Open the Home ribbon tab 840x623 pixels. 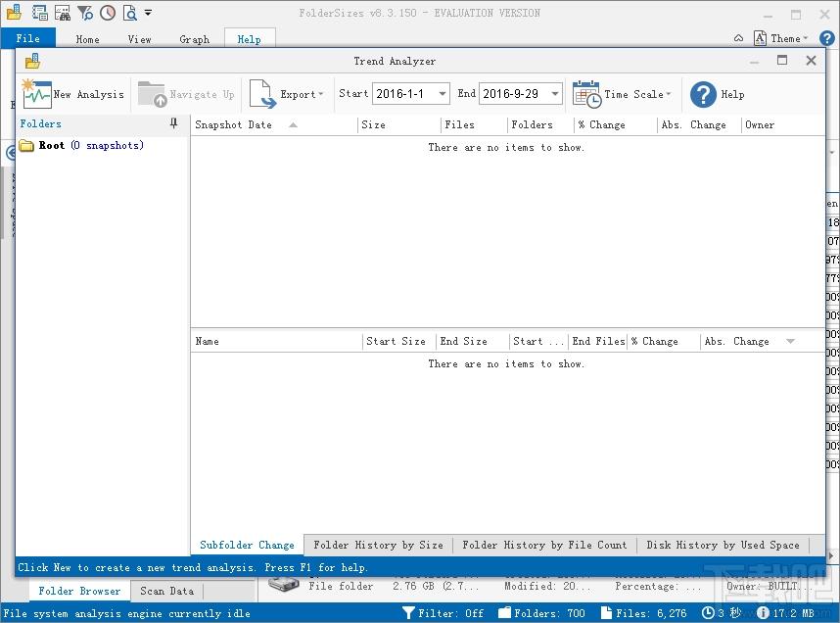coord(87,39)
